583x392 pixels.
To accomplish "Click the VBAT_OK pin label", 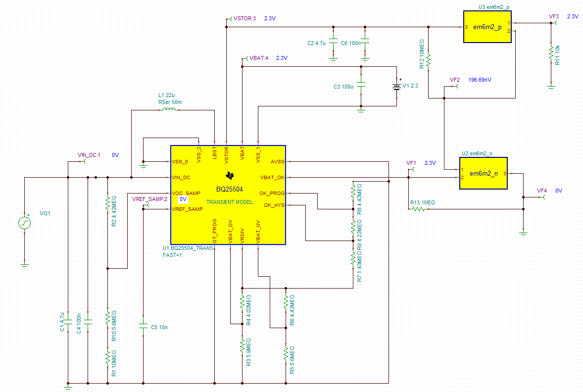I will tap(272, 177).
